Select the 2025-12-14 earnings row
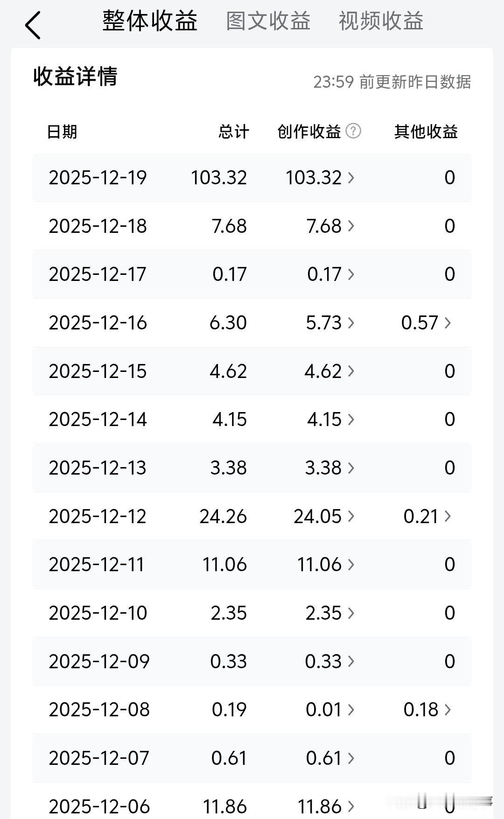Screen dimensions: 504x819 pos(252,420)
